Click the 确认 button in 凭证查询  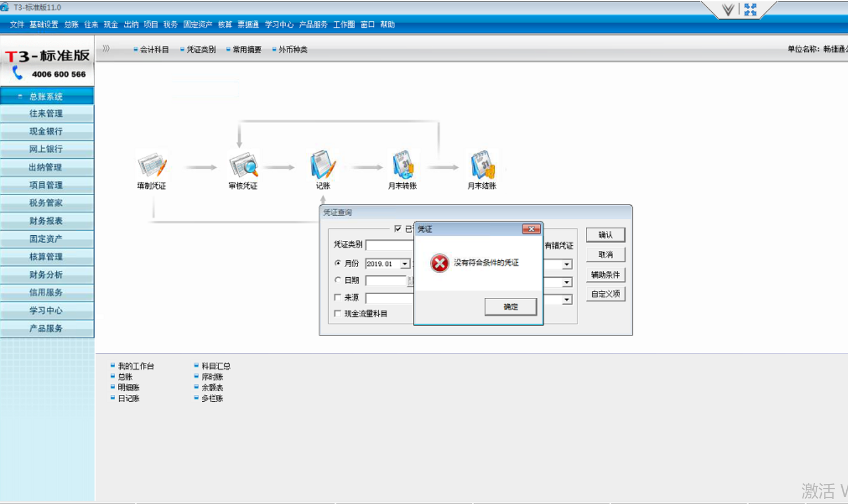pyautogui.click(x=605, y=235)
